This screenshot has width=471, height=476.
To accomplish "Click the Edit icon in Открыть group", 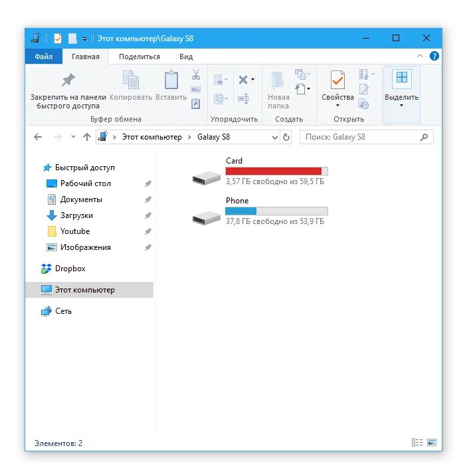I will click(363, 89).
